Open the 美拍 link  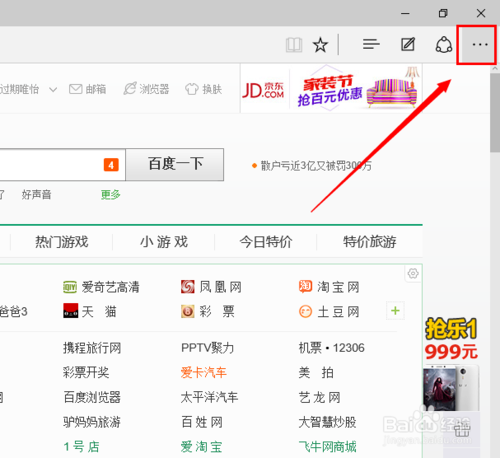pos(316,372)
